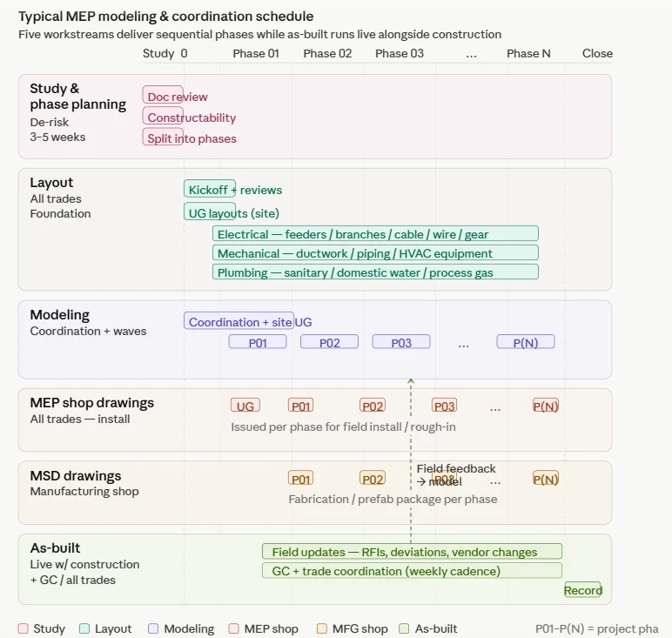Click the Coordination + site UG bar
Image resolution: width=672 pixels, height=638 pixels.
tap(239, 320)
